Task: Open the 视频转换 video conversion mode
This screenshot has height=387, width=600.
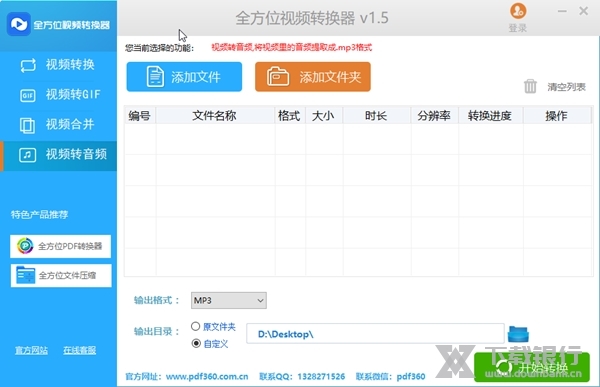Action: 58,65
